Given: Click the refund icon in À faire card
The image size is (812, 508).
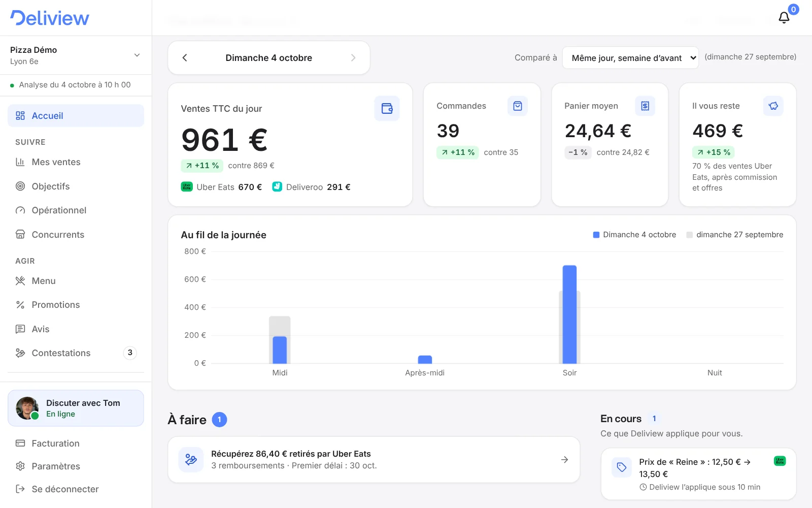Looking at the screenshot, I should pyautogui.click(x=191, y=459).
